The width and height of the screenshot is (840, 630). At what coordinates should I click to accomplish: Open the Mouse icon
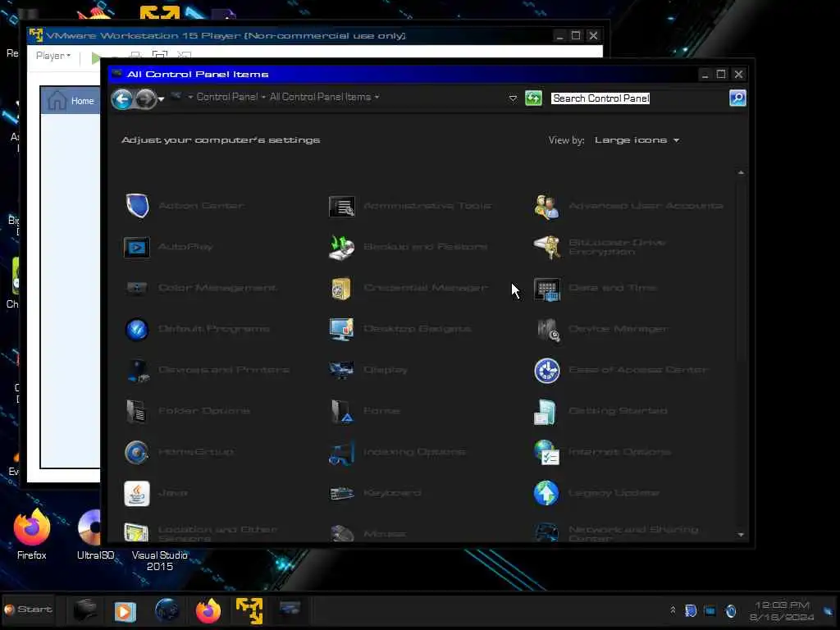click(x=342, y=533)
